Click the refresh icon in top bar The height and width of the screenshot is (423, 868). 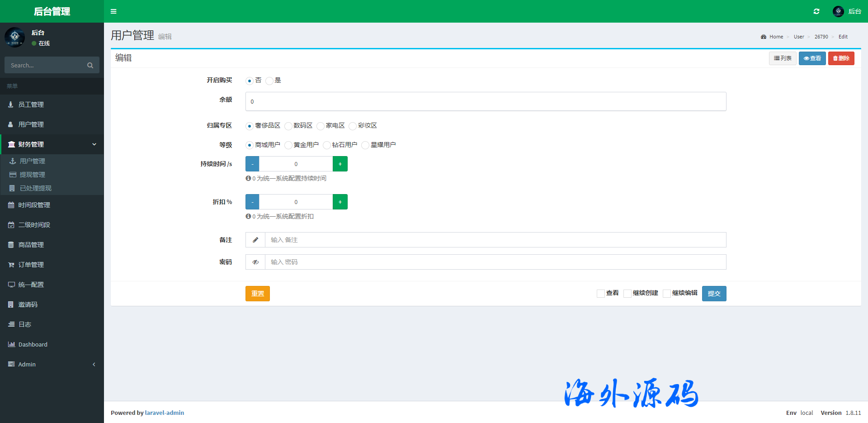tap(816, 11)
